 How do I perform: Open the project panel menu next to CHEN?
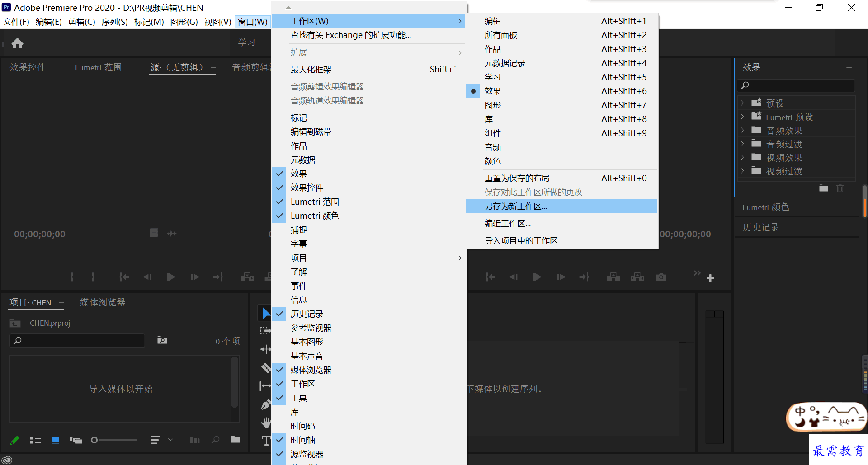(61, 303)
